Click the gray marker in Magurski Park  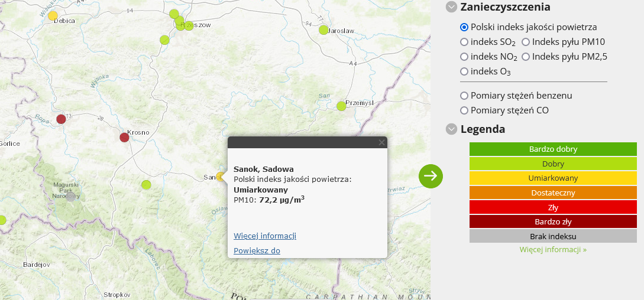71,197
